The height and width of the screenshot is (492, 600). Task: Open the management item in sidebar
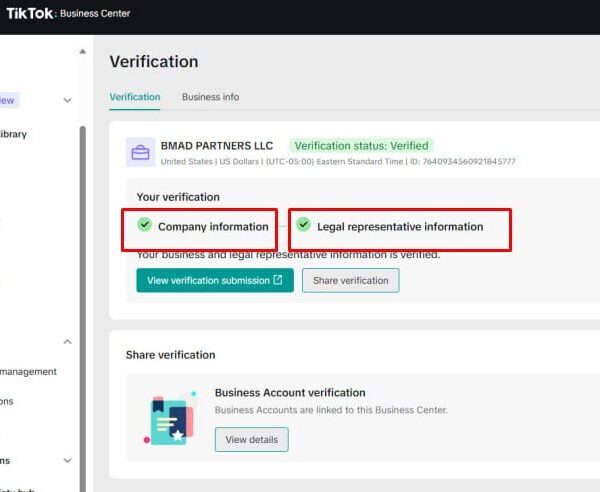(28, 371)
